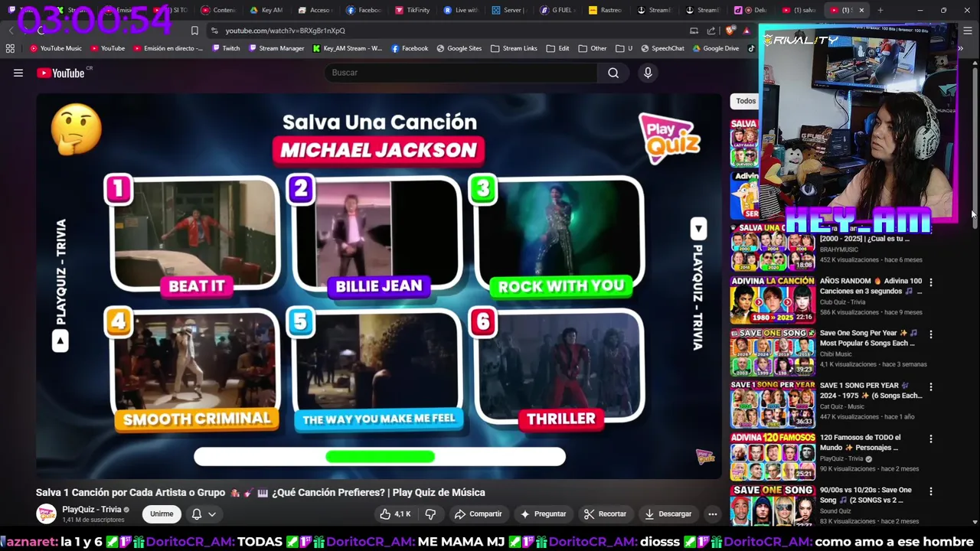The height and width of the screenshot is (551, 980).
Task: Open the Facebook bookmark
Action: (x=410, y=48)
